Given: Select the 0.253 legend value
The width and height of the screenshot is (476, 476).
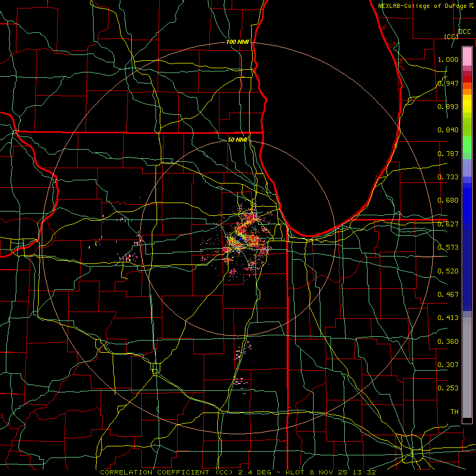Looking at the screenshot, I should point(448,388).
